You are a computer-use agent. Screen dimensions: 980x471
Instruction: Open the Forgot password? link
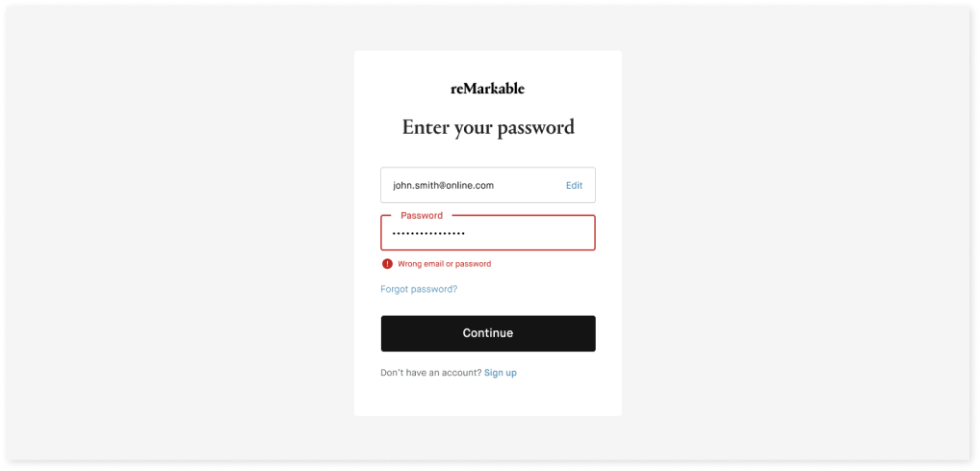click(x=419, y=289)
